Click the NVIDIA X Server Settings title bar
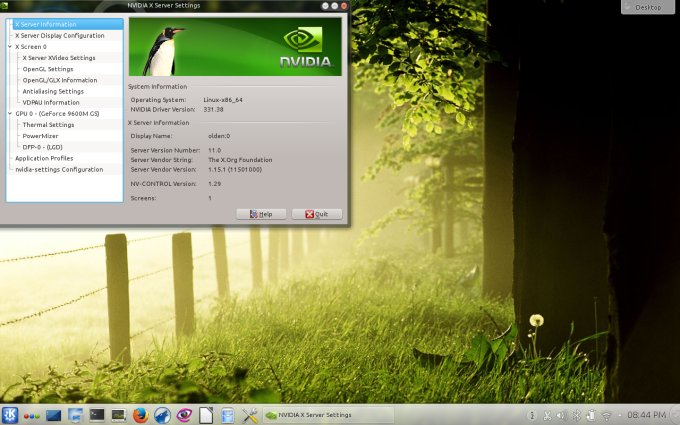Screen dimensions: 680x425 tap(164, 6)
